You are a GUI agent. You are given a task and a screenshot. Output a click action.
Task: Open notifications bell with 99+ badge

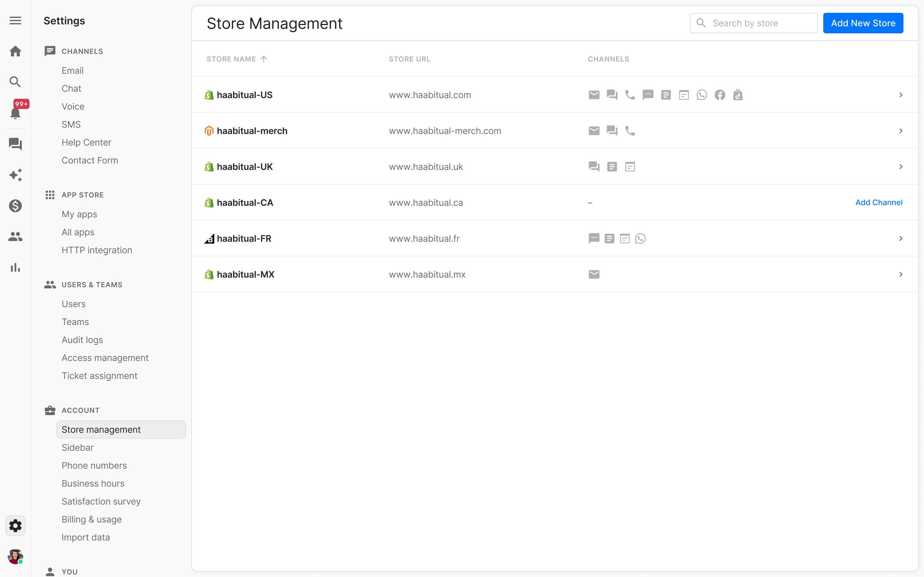15,113
